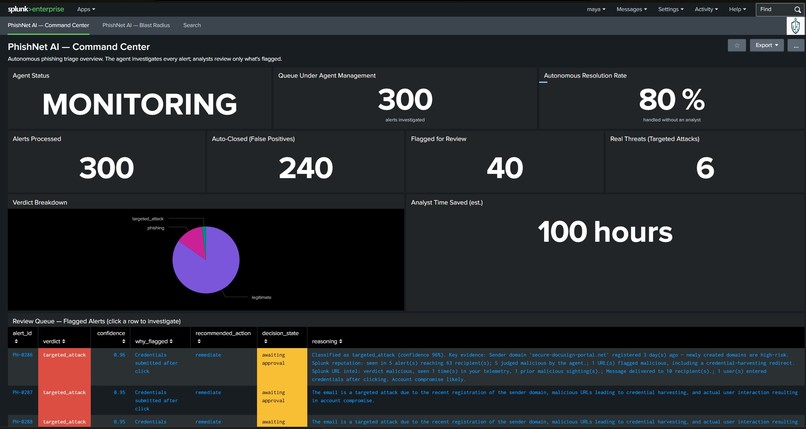Open the Apps dropdown menu
The width and height of the screenshot is (806, 429).
pyautogui.click(x=86, y=9)
